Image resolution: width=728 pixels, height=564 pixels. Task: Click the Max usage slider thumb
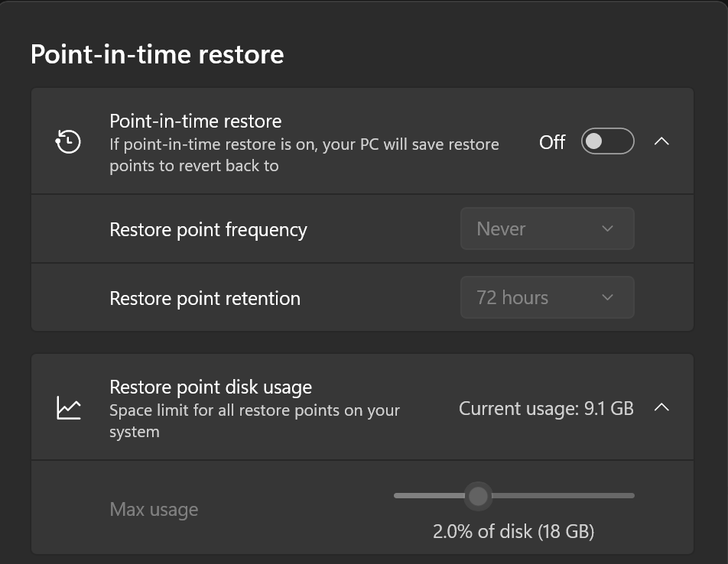coord(478,496)
